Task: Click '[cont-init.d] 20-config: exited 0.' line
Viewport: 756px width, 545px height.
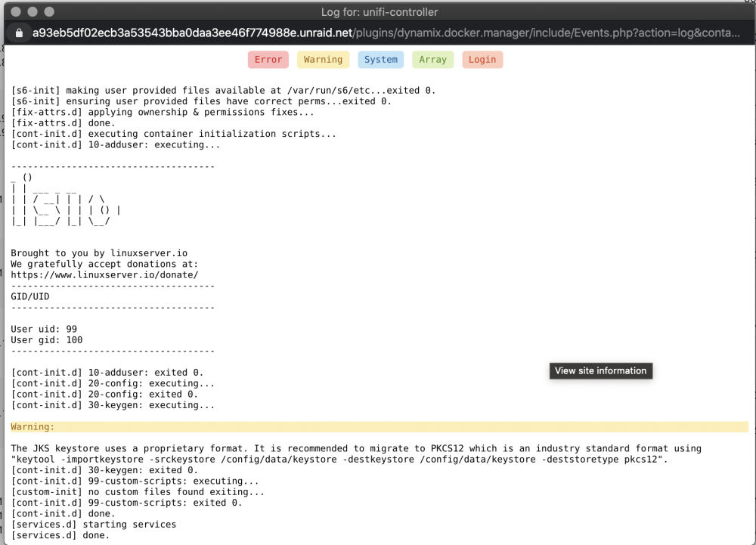Action: coord(104,394)
